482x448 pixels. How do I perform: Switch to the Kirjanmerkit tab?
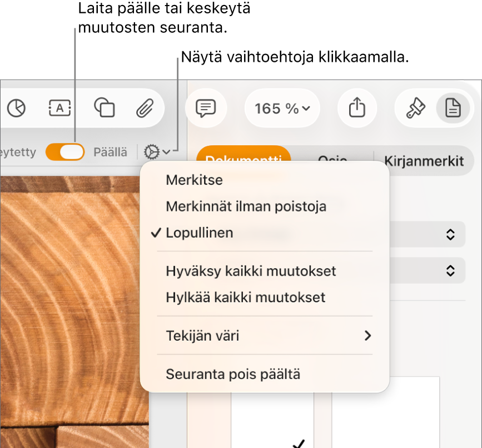pyautogui.click(x=424, y=161)
